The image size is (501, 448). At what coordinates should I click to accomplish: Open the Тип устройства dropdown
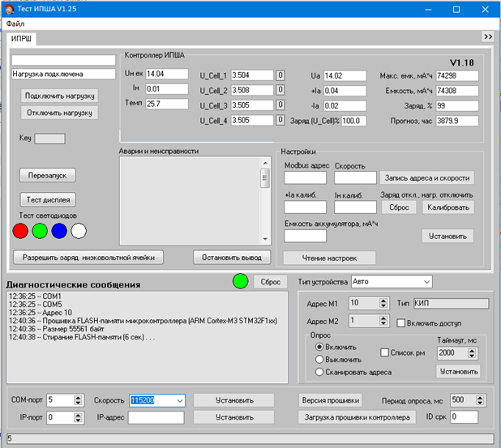point(426,282)
